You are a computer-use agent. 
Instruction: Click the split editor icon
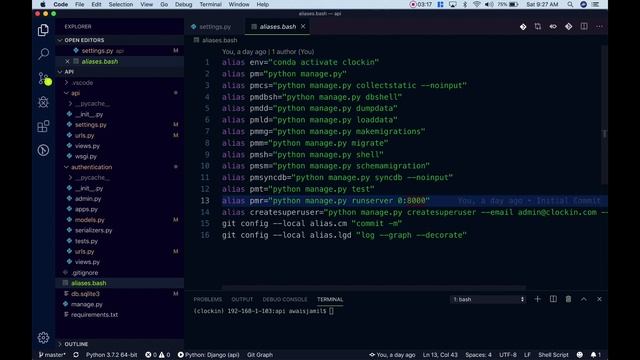point(584,27)
